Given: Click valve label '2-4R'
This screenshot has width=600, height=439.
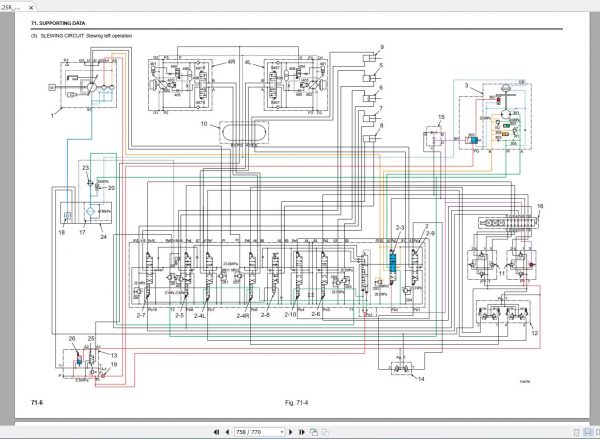Looking at the screenshot, I should coord(243,315).
